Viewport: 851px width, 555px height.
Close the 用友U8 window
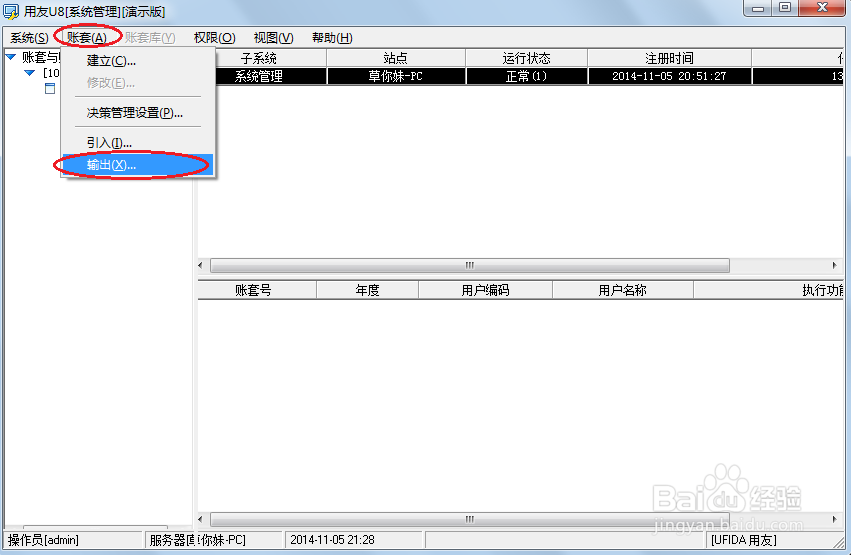pyautogui.click(x=822, y=8)
